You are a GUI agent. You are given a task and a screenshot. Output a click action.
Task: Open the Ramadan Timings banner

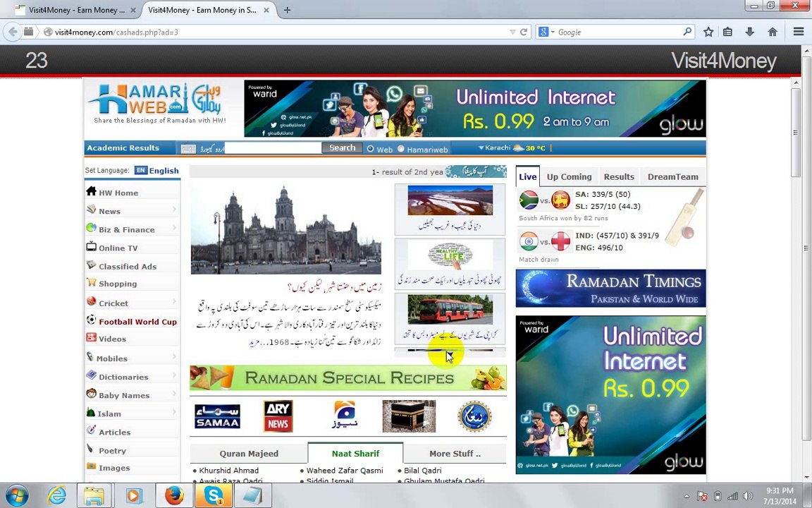610,288
